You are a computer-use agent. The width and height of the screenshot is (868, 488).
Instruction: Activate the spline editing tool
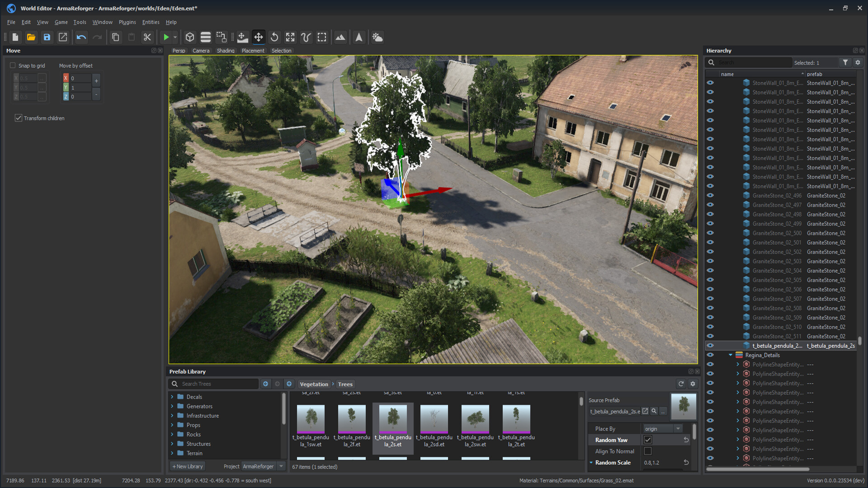(306, 37)
